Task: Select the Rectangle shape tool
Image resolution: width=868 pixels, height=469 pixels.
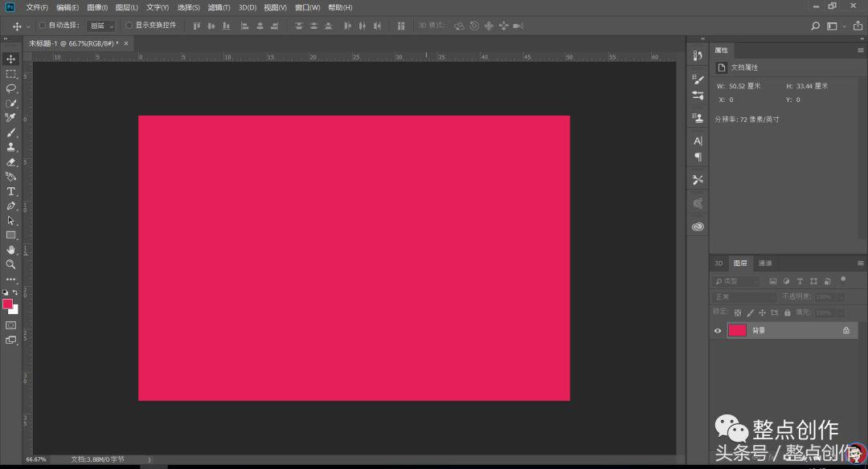Action: coord(10,235)
